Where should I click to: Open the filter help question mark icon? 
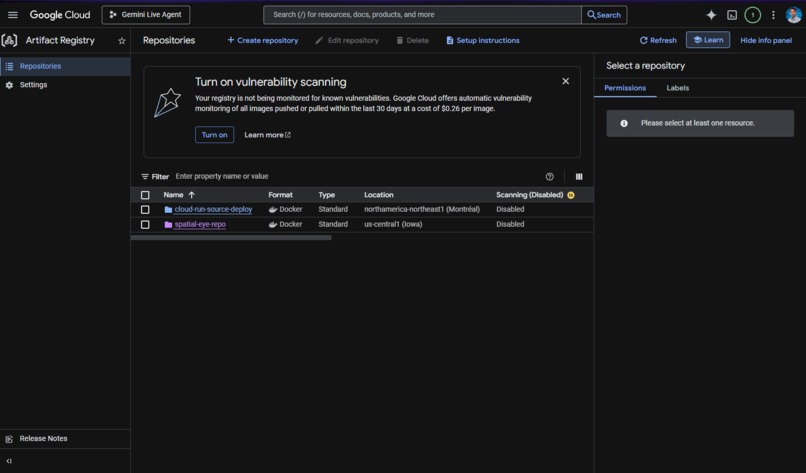click(549, 176)
